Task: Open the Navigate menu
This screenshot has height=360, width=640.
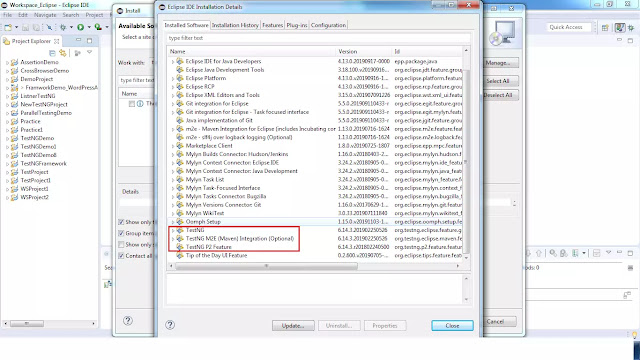Action: tap(45, 15)
